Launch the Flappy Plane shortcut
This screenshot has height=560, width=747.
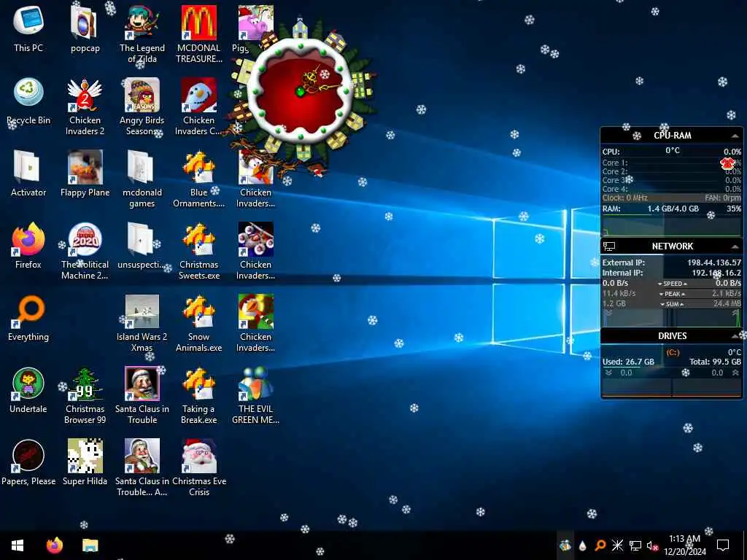85,174
